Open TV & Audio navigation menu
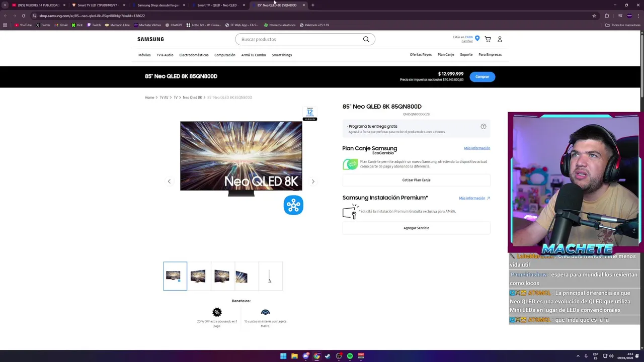The image size is (644, 362). point(165,55)
